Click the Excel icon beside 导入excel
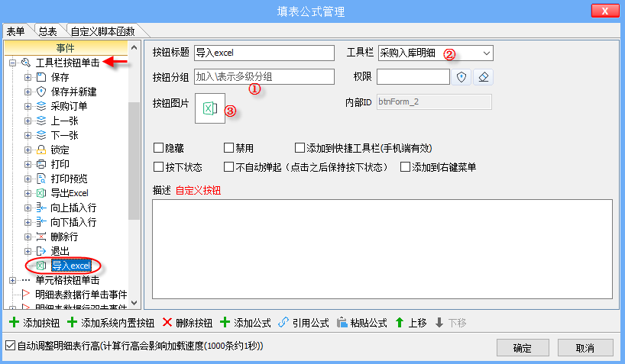Screen dimensions: 625x364 click(x=41, y=266)
